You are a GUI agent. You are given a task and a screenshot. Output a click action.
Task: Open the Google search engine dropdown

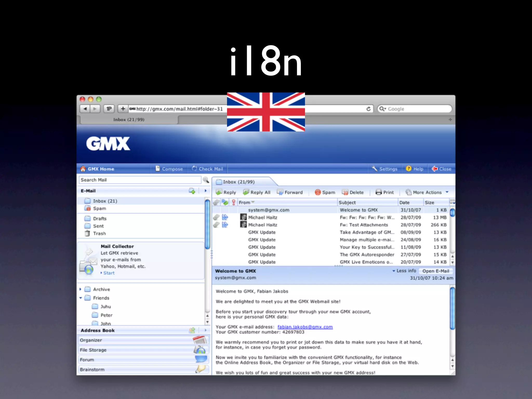pos(383,109)
